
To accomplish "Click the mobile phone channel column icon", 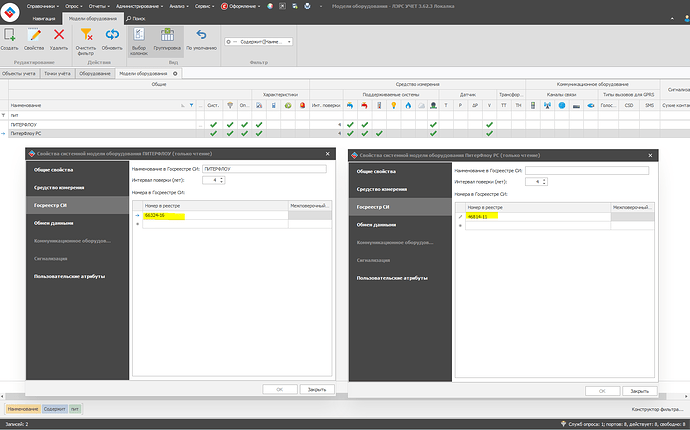I will [533, 105].
